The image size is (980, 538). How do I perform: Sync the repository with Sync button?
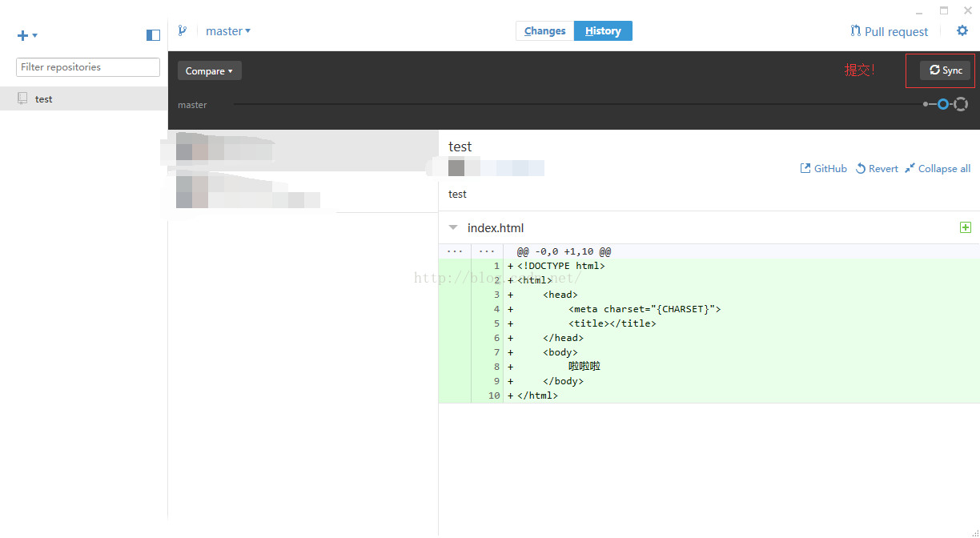(x=946, y=70)
